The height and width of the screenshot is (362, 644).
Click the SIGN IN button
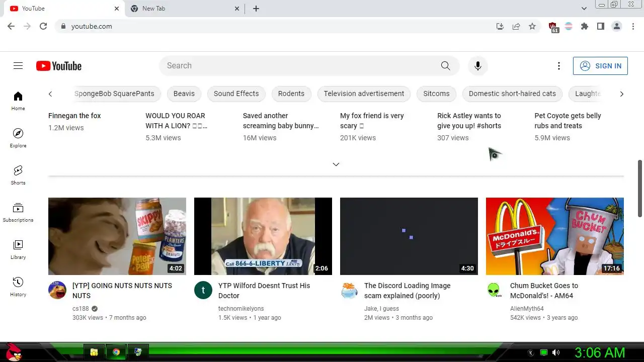[x=600, y=66]
